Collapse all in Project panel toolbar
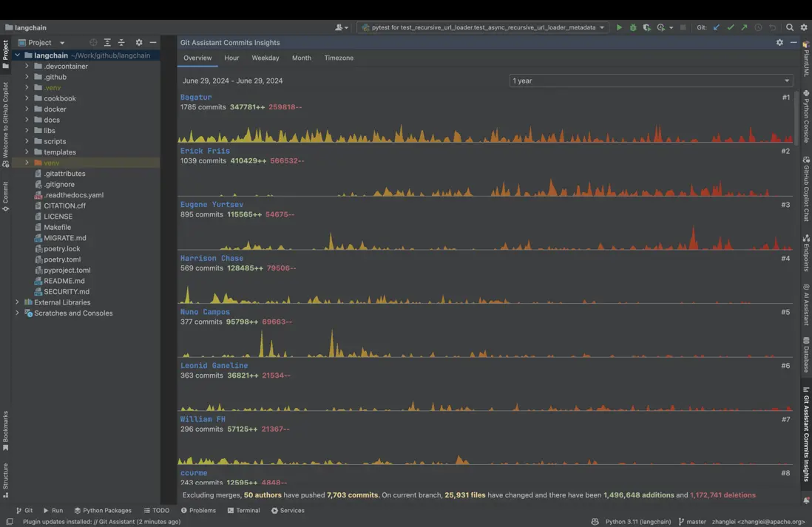The height and width of the screenshot is (527, 812). pyautogui.click(x=121, y=43)
